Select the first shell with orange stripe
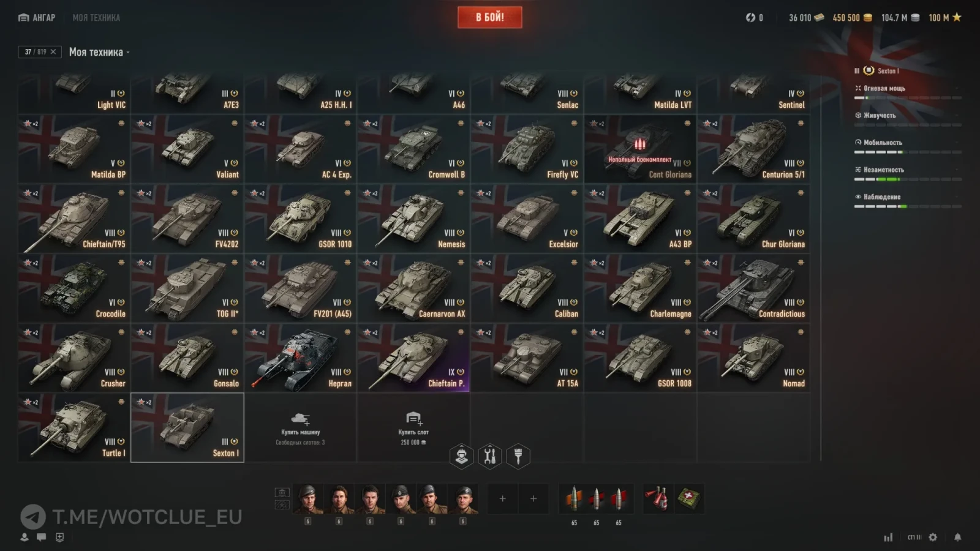980x551 pixels. point(574,499)
